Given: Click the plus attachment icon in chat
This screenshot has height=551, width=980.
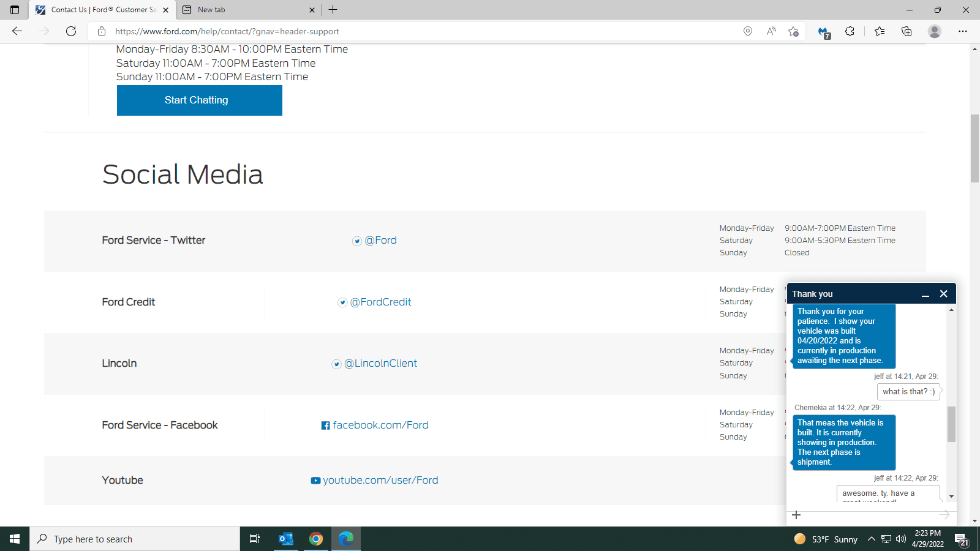Looking at the screenshot, I should 796,515.
